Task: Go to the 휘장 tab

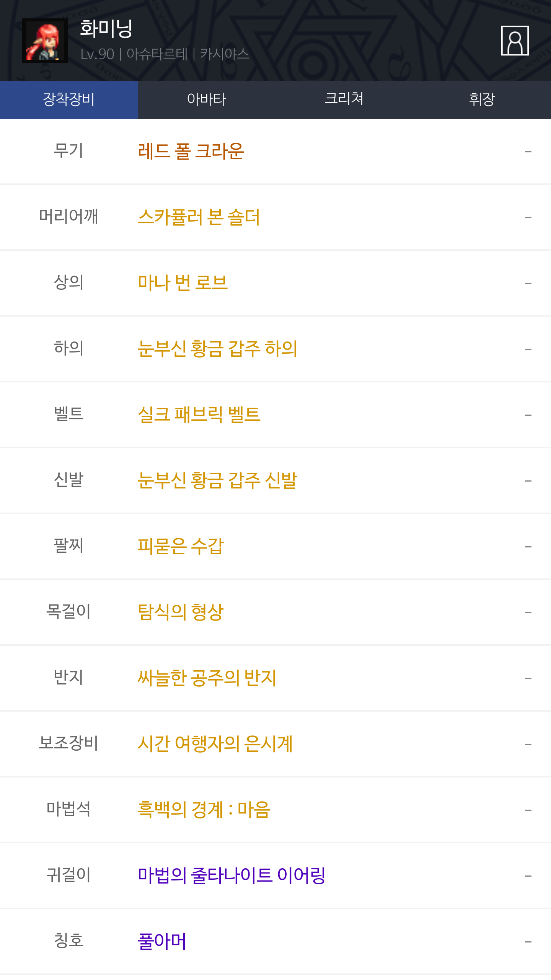Action: 482,100
